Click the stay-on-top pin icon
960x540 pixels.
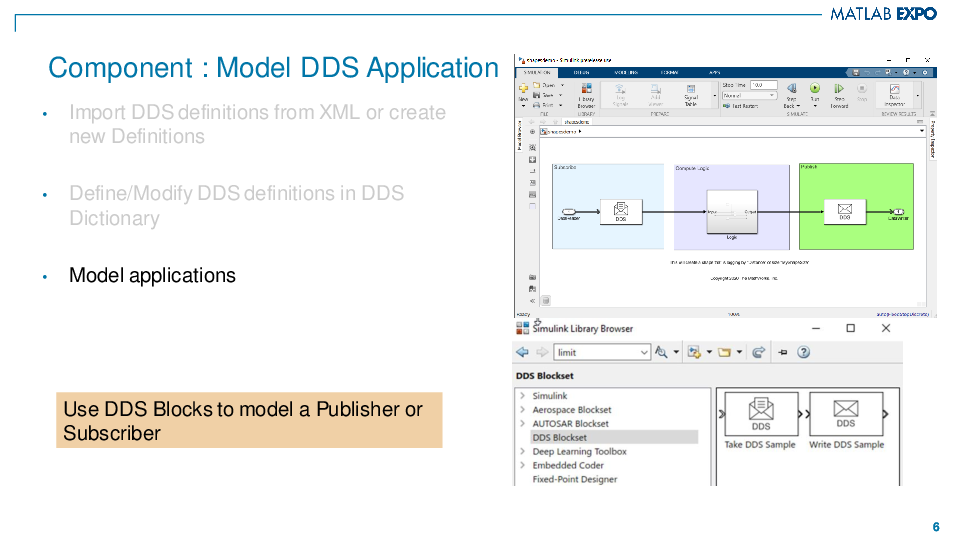782,352
